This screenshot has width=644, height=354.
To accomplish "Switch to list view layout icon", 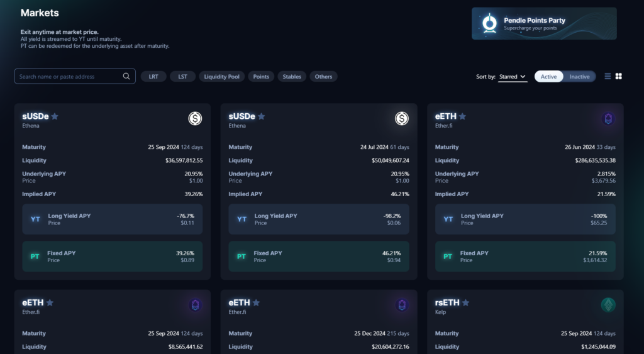I will (x=608, y=77).
